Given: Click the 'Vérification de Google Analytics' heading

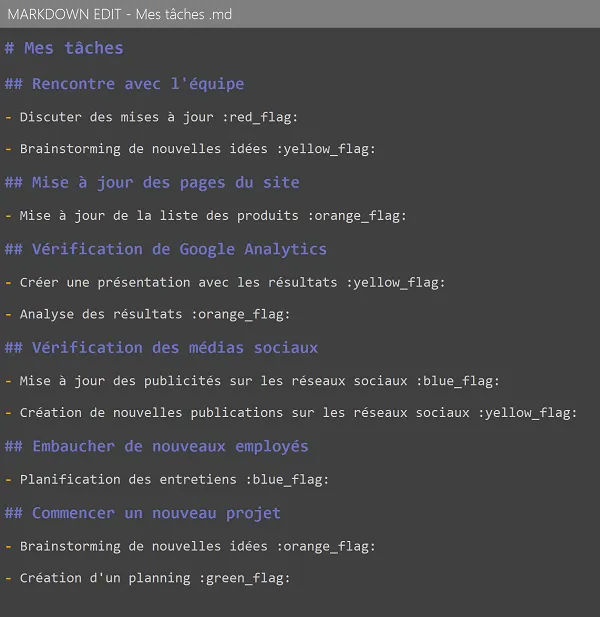Looking at the screenshot, I should (166, 249).
